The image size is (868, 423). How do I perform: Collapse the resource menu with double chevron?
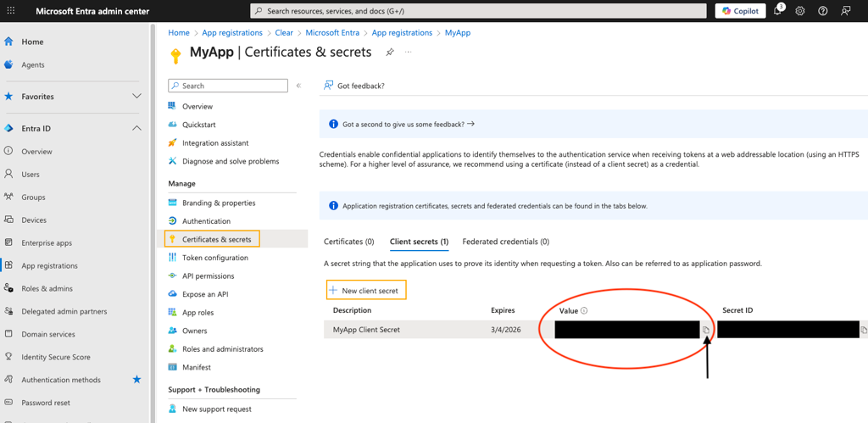(x=298, y=86)
